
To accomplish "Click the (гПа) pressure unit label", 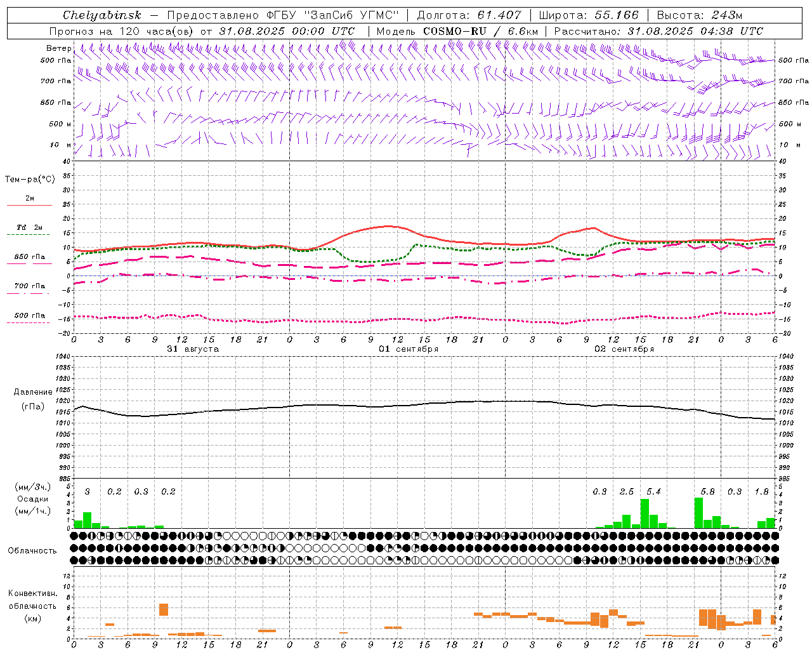I will click(x=33, y=407).
